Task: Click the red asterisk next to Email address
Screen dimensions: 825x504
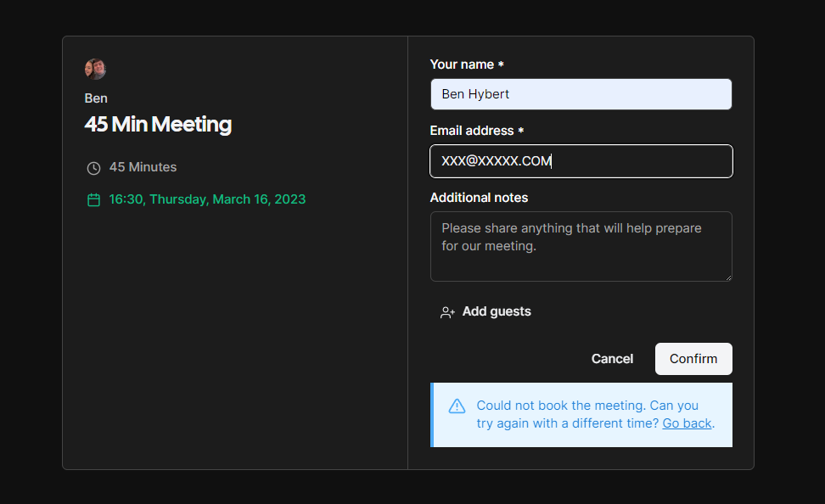Action: 520,131
